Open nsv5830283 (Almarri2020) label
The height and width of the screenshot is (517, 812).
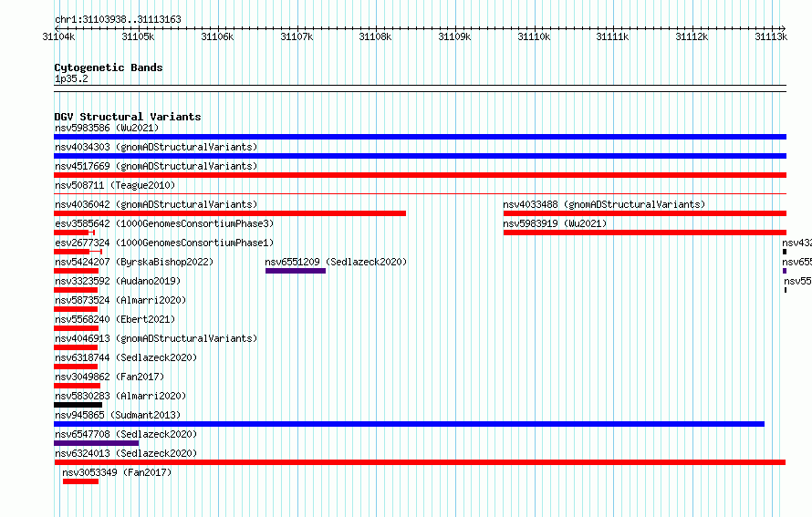120,396
